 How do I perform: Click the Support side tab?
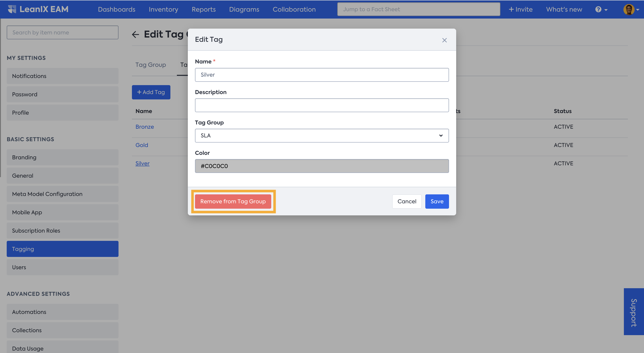(633, 311)
